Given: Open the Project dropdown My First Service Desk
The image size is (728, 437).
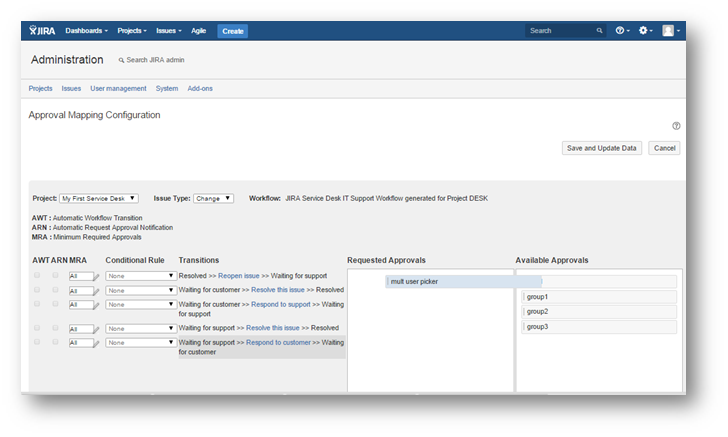Looking at the screenshot, I should click(x=99, y=198).
